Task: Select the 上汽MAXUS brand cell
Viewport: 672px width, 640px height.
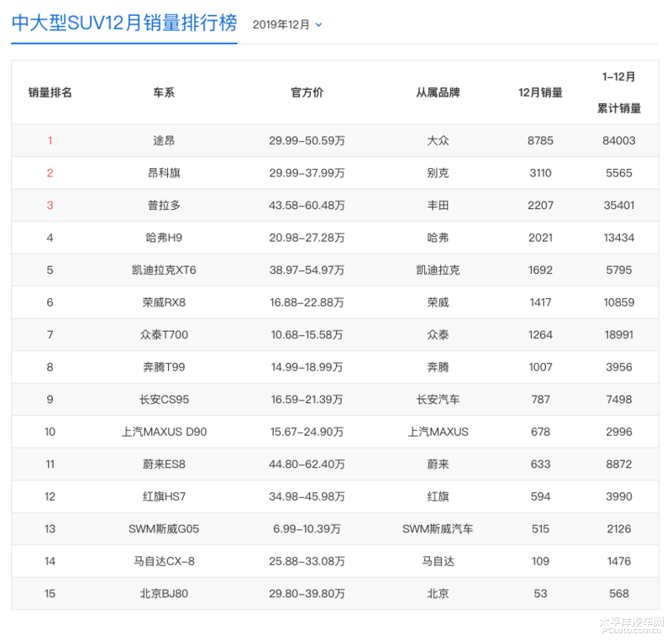Action: 438,432
